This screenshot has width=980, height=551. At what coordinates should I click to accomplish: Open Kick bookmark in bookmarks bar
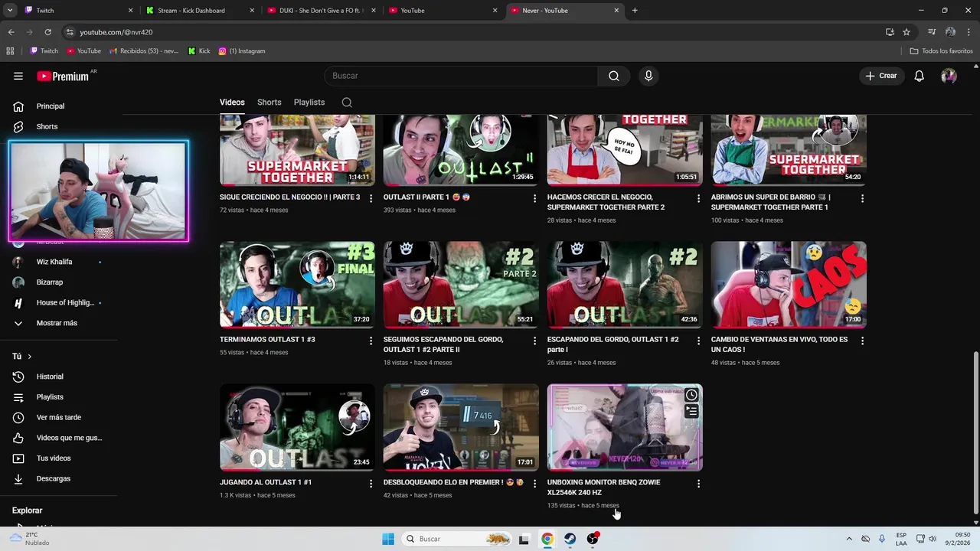pos(199,51)
